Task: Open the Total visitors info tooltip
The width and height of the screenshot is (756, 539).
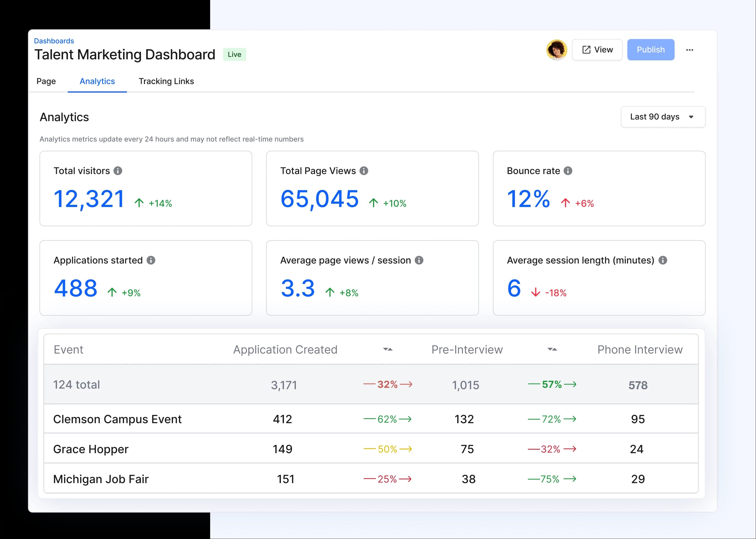Action: tap(119, 171)
